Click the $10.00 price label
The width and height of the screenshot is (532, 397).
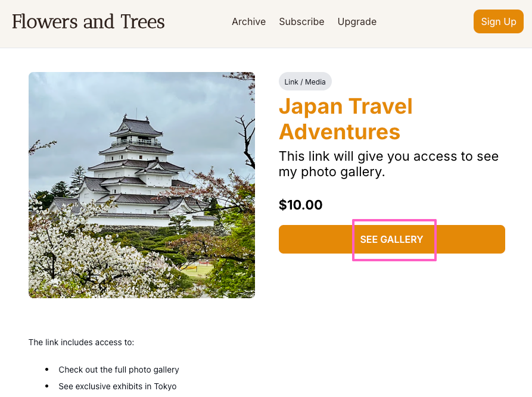[300, 205]
